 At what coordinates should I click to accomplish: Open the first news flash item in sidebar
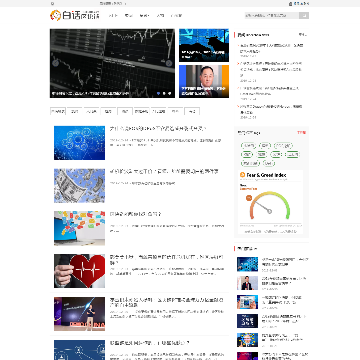[272, 48]
